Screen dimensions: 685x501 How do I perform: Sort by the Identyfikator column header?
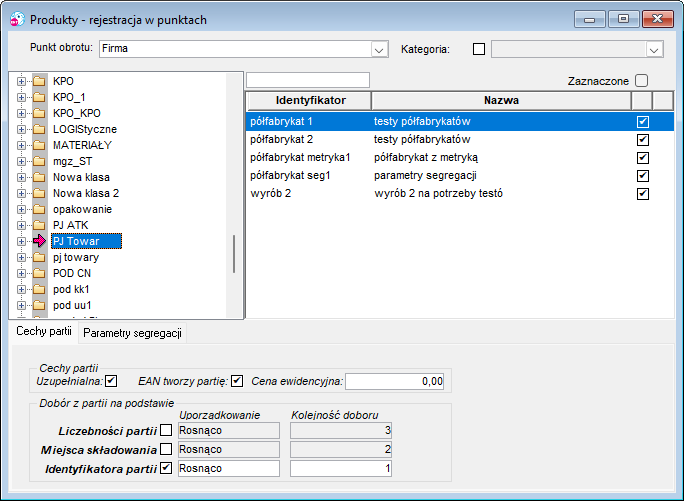pyautogui.click(x=309, y=100)
